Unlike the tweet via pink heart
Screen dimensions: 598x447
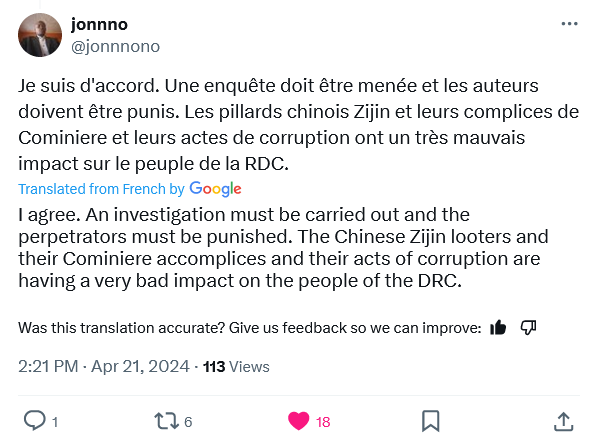click(298, 421)
